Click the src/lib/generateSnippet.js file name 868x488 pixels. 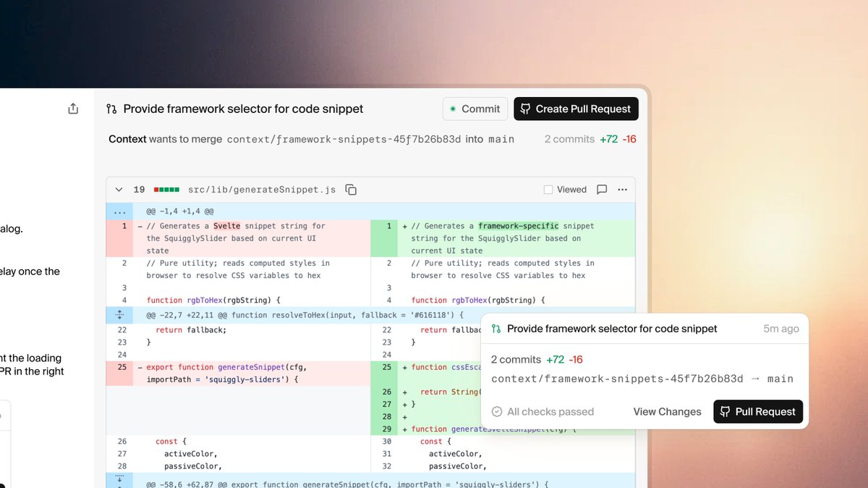click(x=262, y=190)
